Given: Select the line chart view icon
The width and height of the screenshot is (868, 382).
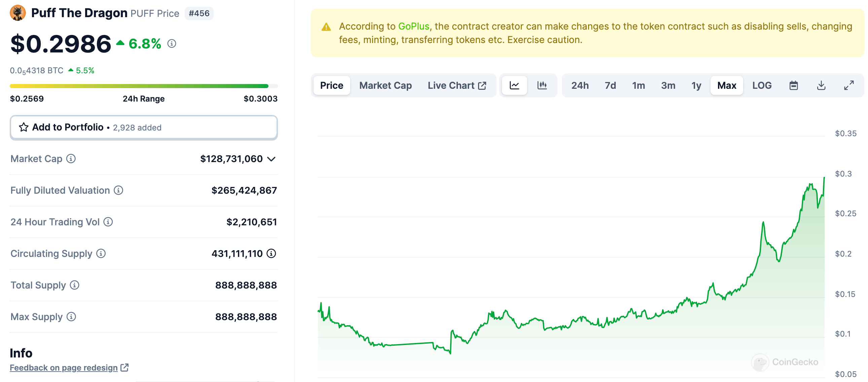Looking at the screenshot, I should tap(514, 85).
